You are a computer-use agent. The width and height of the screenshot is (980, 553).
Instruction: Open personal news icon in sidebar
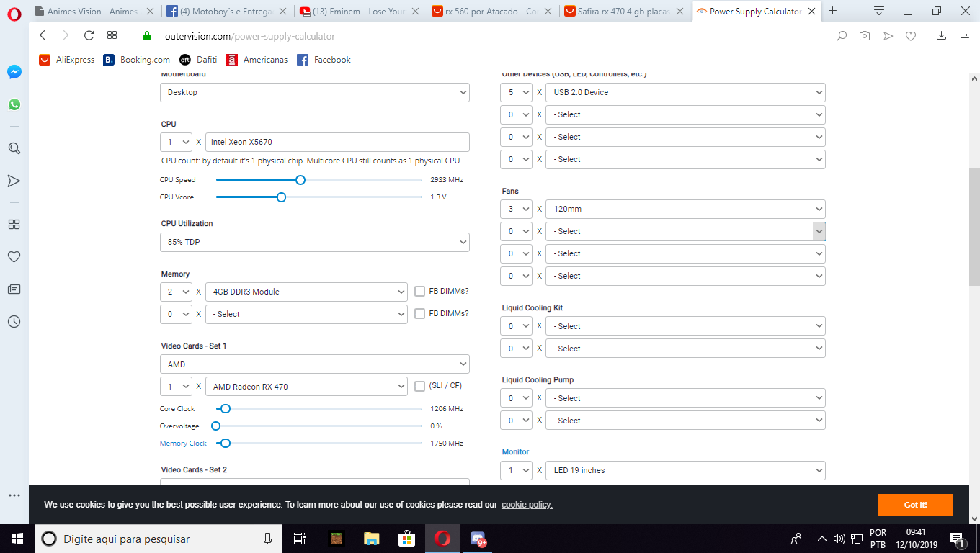14,289
